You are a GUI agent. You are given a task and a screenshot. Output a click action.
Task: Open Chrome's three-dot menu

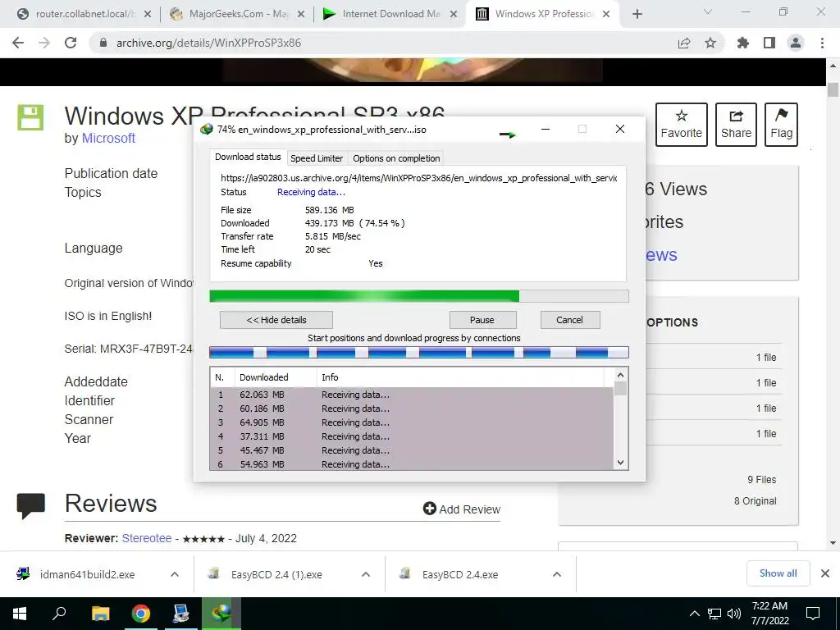822,43
